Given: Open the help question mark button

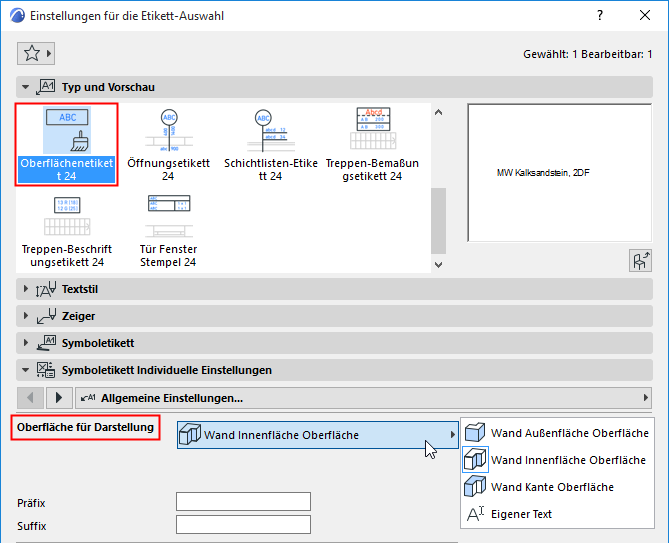Looking at the screenshot, I should click(600, 15).
